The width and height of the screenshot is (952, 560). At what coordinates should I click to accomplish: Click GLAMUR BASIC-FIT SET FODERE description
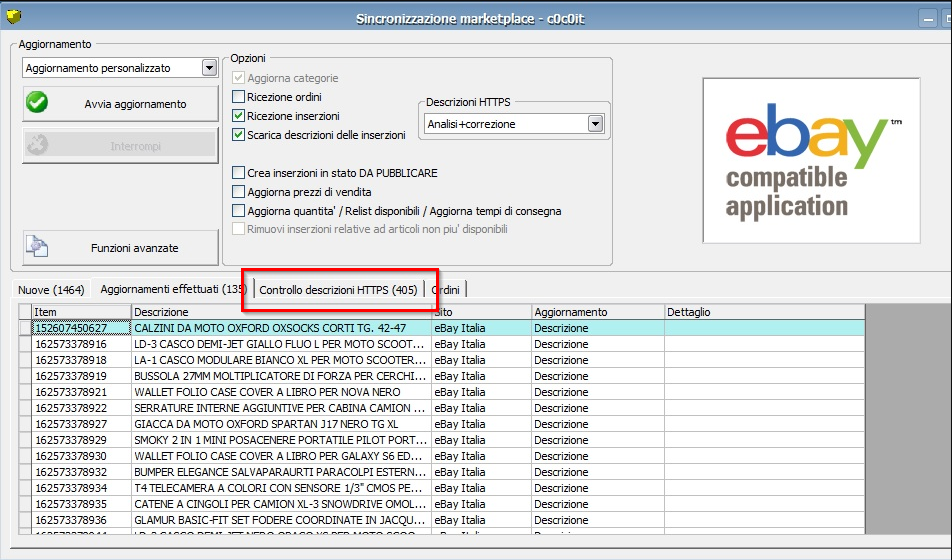(281, 520)
